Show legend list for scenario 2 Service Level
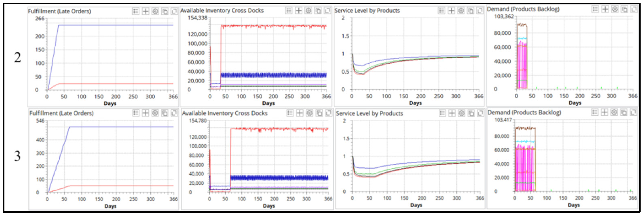The height and width of the screenshot is (216, 644). [x=441, y=10]
